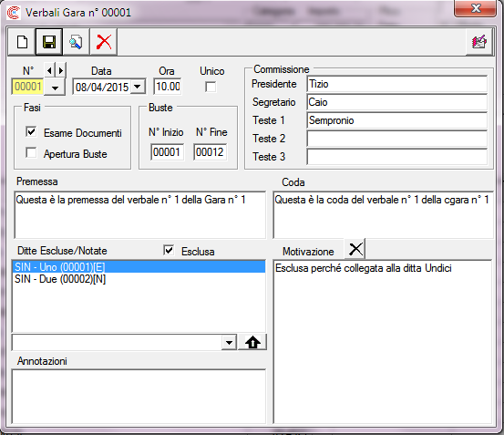Delete the record with the red X icon
Viewport: 504px width, 435px height.
(104, 42)
